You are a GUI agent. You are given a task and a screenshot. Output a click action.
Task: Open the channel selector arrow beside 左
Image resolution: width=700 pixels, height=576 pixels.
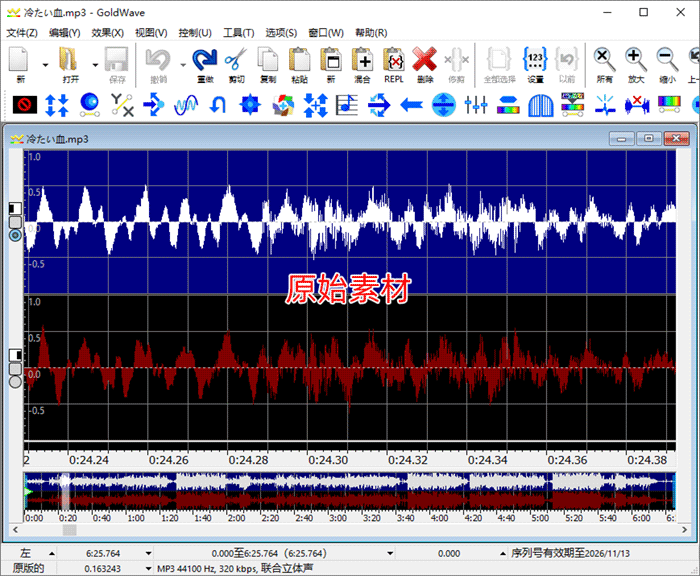[x=52, y=554]
